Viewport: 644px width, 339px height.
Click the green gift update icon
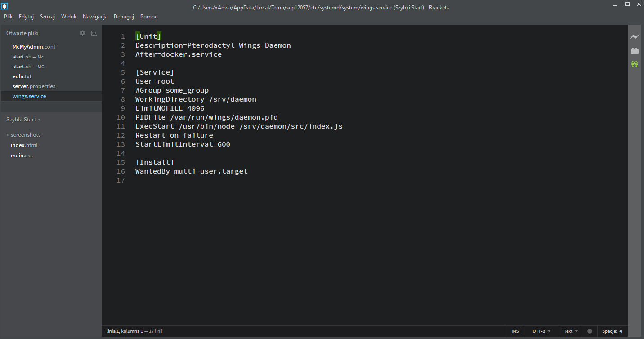tap(635, 64)
